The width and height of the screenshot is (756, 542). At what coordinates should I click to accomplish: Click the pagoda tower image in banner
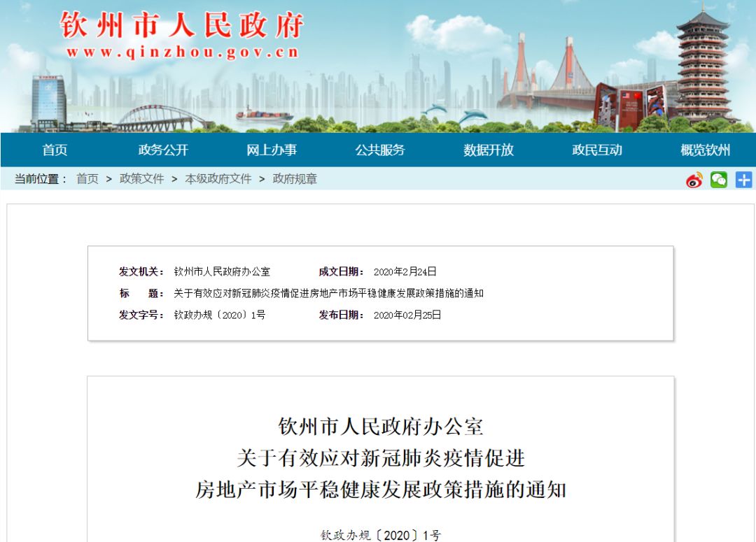(x=703, y=66)
